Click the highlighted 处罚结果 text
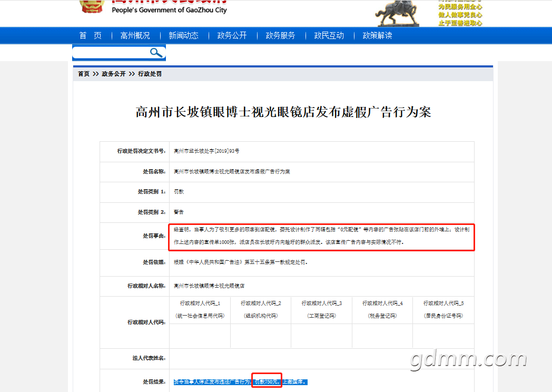Image resolution: width=552 pixels, height=392 pixels. (x=241, y=382)
